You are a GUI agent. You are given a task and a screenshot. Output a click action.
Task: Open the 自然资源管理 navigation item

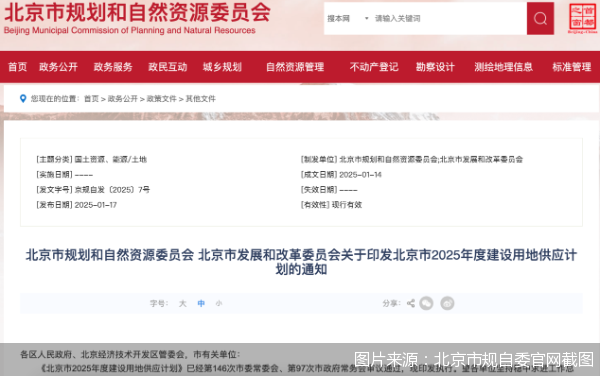pos(295,67)
